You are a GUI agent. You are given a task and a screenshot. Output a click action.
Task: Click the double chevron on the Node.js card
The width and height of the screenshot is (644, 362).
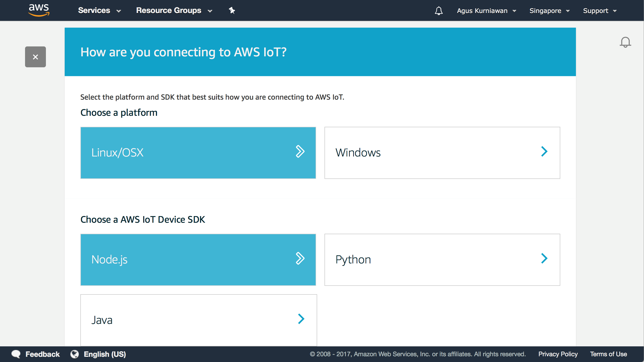coord(300,258)
